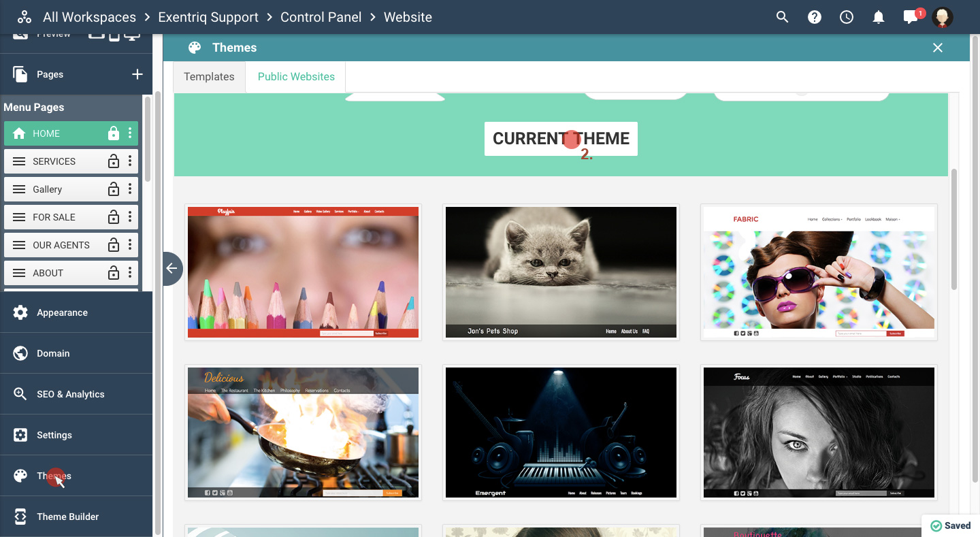Go to Exentriq Support breadcrumb

(x=208, y=17)
